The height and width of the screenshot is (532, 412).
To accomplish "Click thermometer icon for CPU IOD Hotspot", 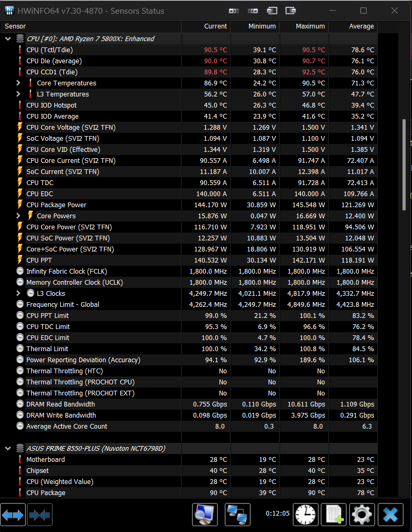I will (20, 105).
